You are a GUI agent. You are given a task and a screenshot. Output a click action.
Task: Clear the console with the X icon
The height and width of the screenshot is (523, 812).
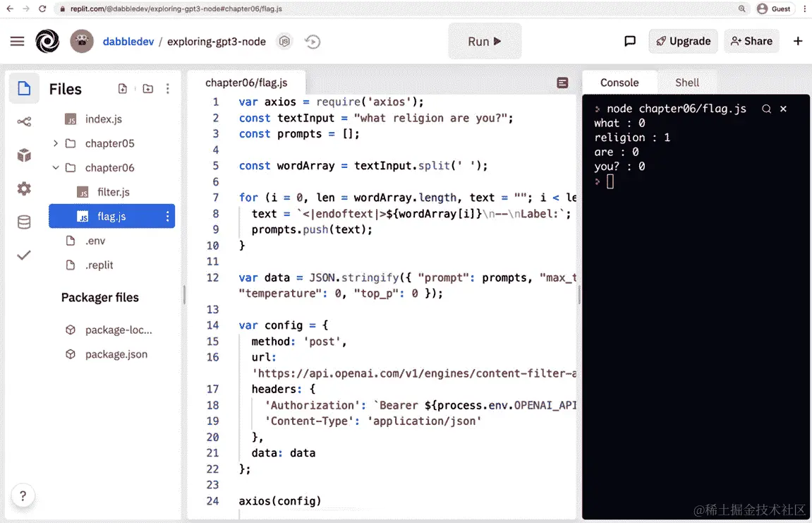click(784, 109)
